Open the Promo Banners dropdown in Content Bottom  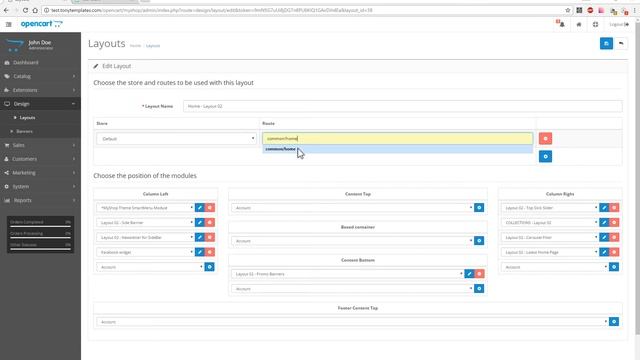click(x=348, y=274)
